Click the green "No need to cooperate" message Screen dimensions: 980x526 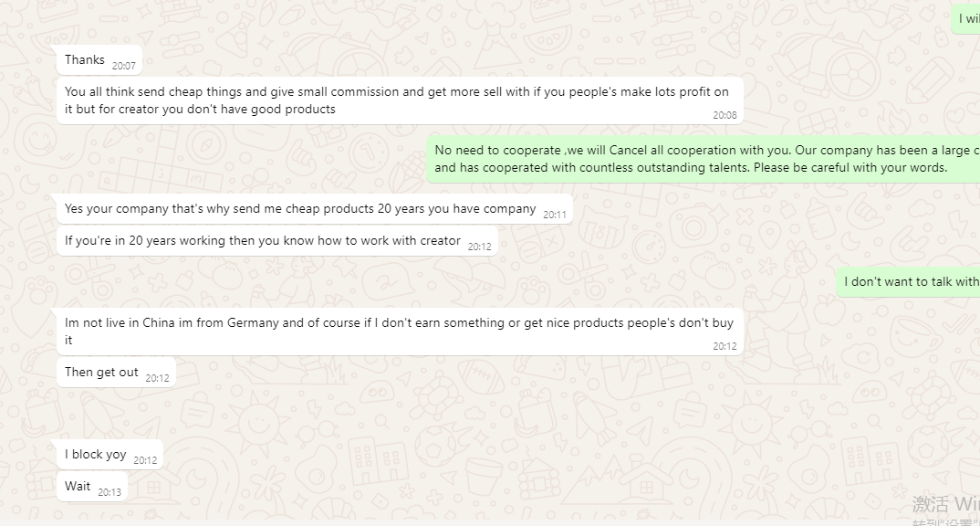[703, 159]
